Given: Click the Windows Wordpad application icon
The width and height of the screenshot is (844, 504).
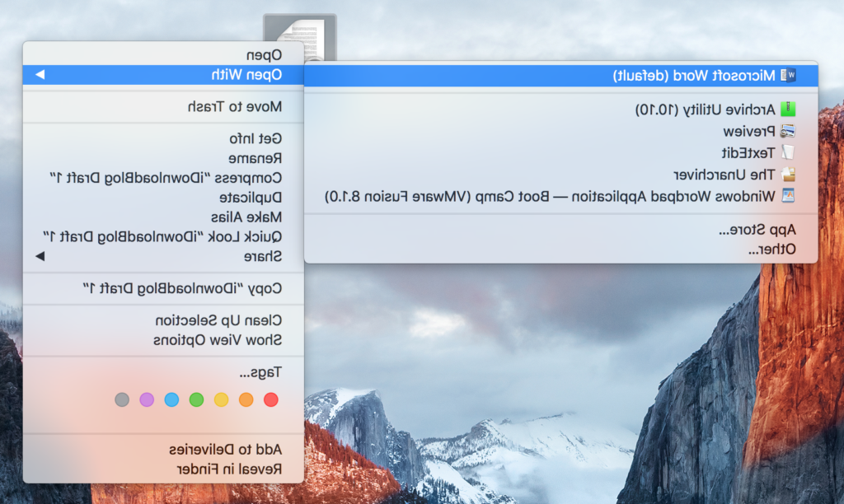Looking at the screenshot, I should (789, 196).
